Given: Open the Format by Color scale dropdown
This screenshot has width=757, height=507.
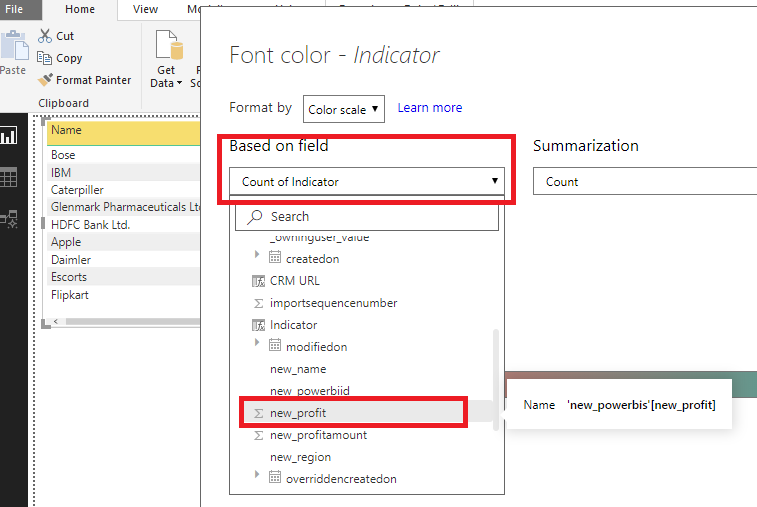Looking at the screenshot, I should pyautogui.click(x=344, y=109).
